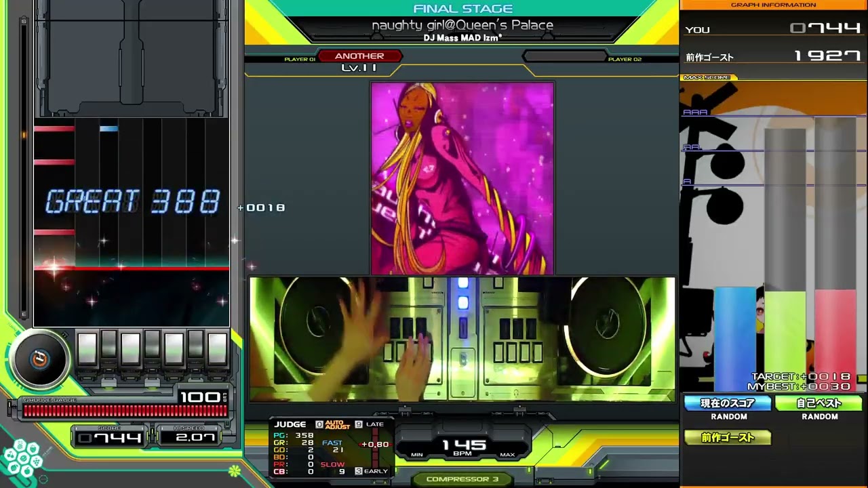Open the GRAPH INFORMATION panel header
Image resolution: width=868 pixels, height=488 pixels.
773,5
